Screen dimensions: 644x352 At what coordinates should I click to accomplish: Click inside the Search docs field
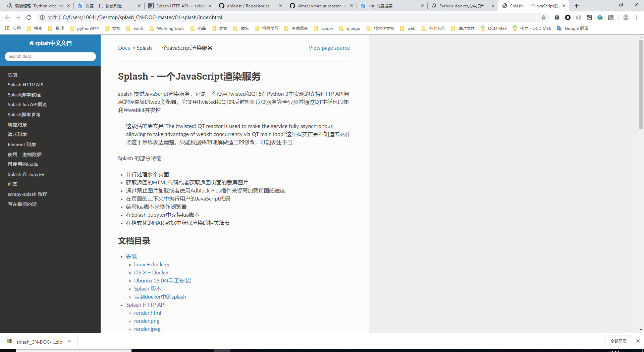pyautogui.click(x=50, y=56)
